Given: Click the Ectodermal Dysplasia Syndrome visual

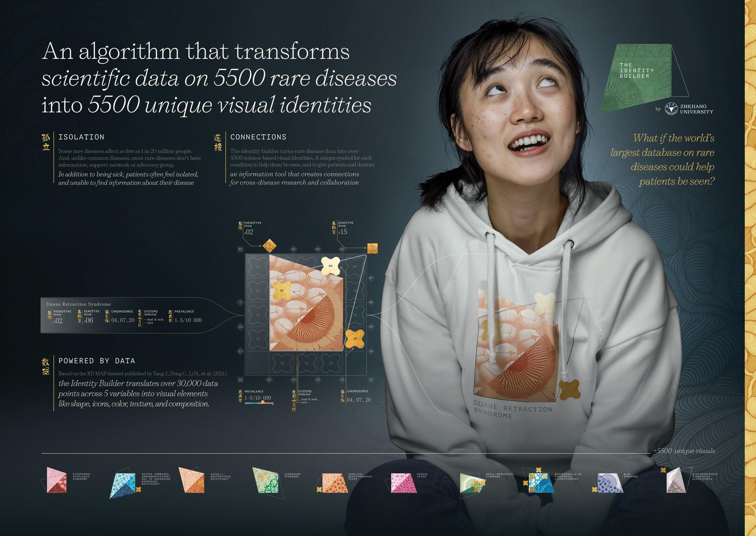Looking at the screenshot, I should 56,480.
